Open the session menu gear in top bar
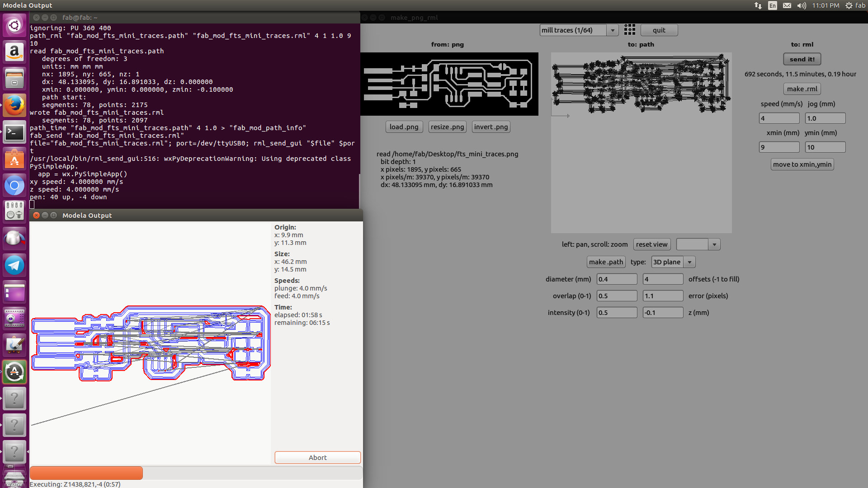868x488 pixels. 849,5
